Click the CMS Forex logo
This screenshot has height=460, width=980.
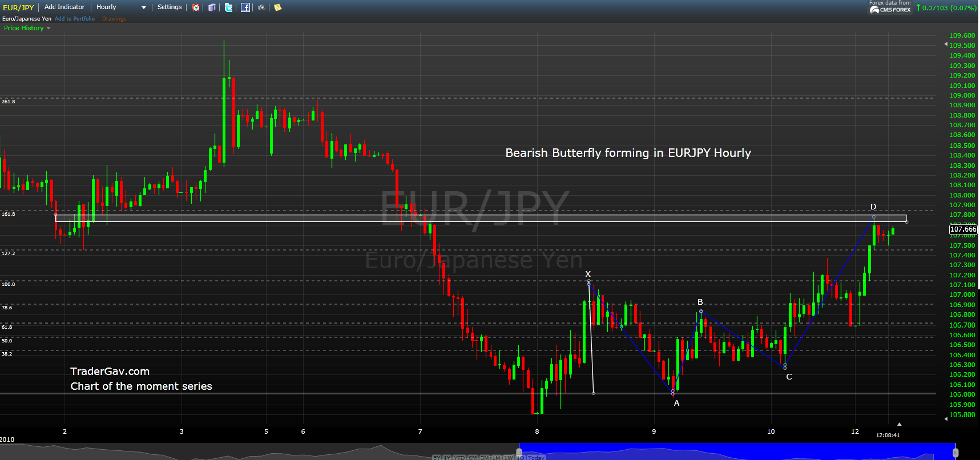[890, 9]
